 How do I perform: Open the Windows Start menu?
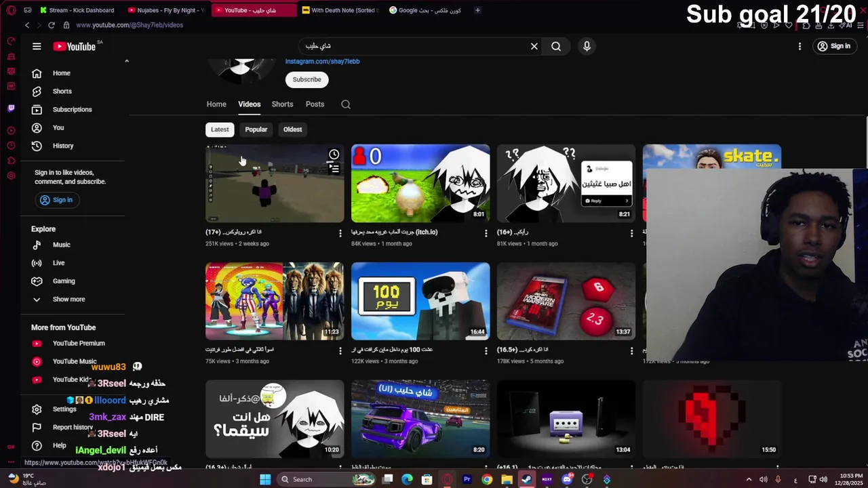[x=265, y=479]
